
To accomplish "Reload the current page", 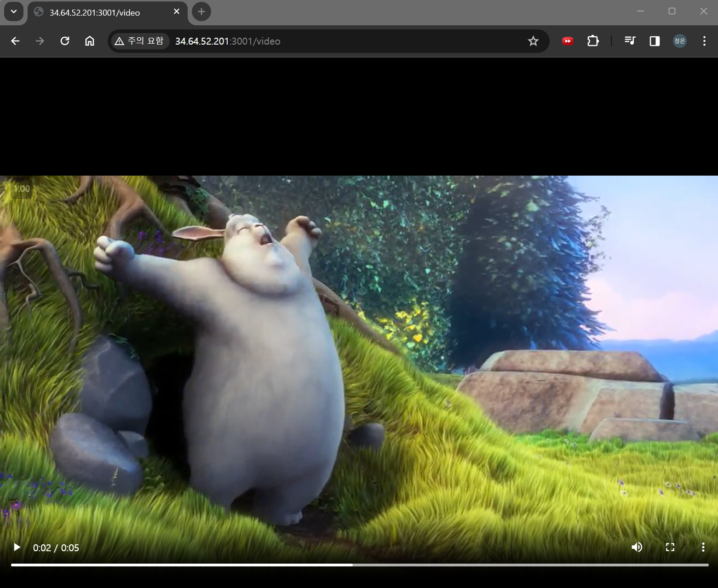I will [x=65, y=41].
